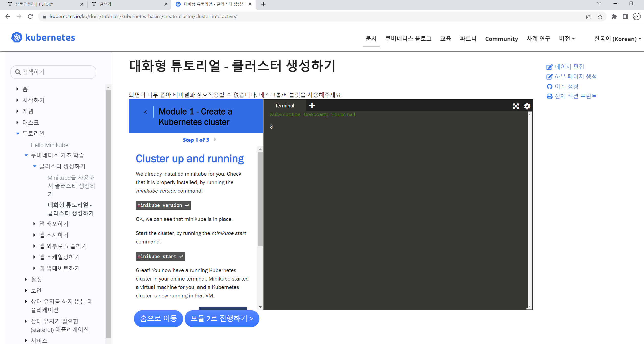Image resolution: width=644 pixels, height=344 pixels.
Task: Collapse the 튜토리얼 tree section
Action: 18,134
